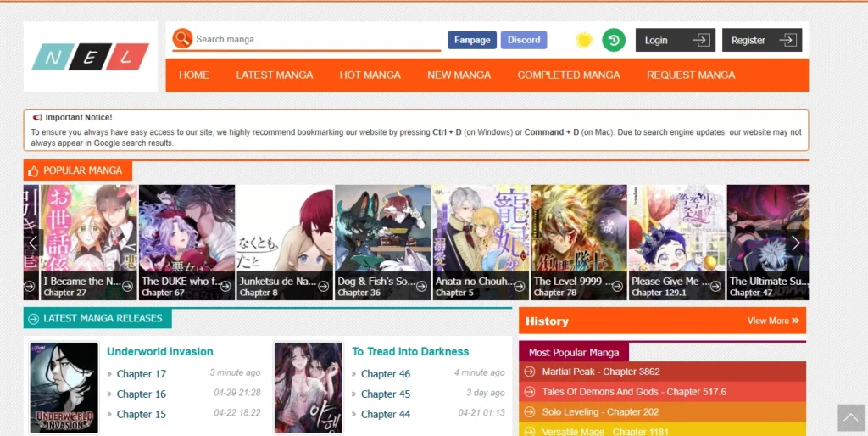
Task: Open Dog & Fish's So... Chapter 36 card
Action: point(383,243)
